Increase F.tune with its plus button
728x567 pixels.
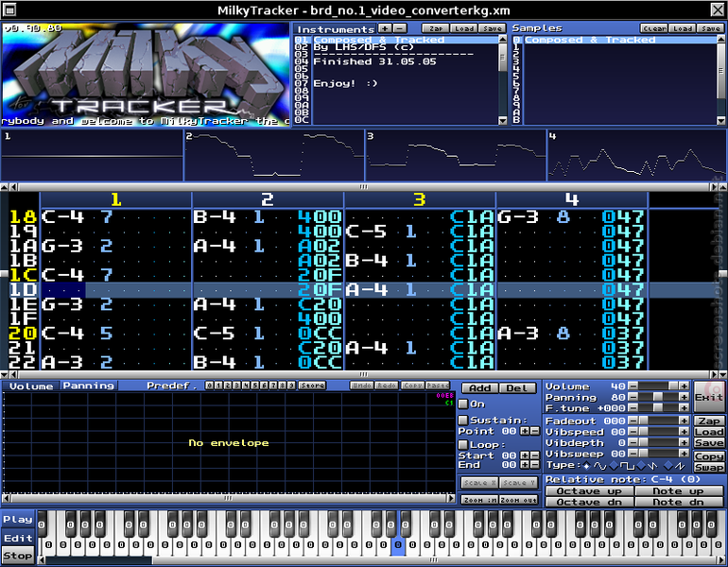[x=684, y=408]
